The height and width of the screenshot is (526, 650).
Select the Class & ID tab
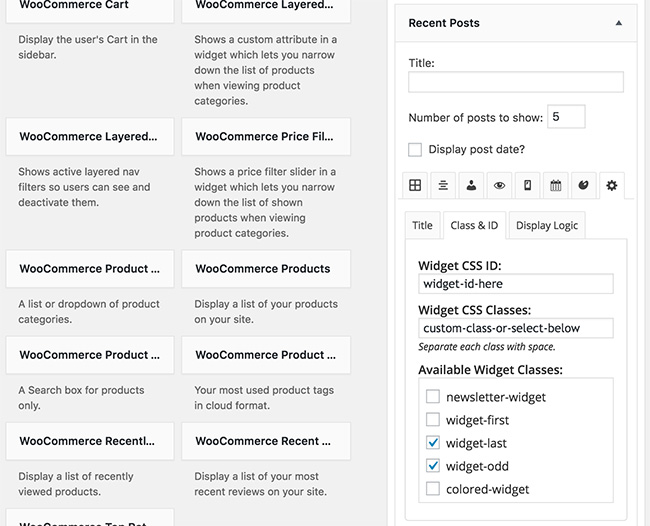(474, 225)
